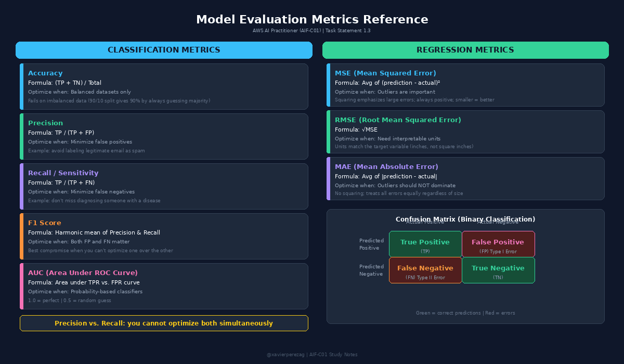Click the True Positive matrix cell
Image resolution: width=624 pixels, height=364 pixels.
click(x=425, y=244)
